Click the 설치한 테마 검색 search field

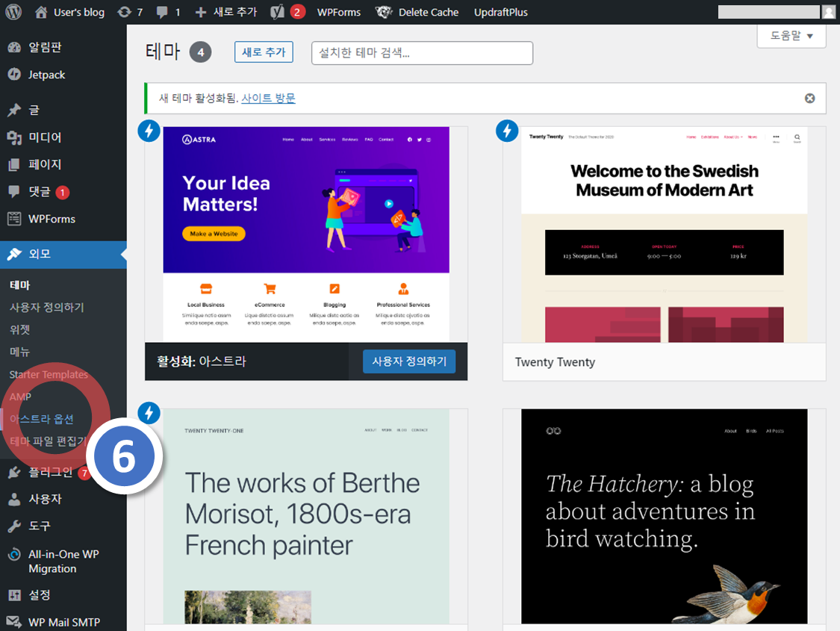pos(422,53)
